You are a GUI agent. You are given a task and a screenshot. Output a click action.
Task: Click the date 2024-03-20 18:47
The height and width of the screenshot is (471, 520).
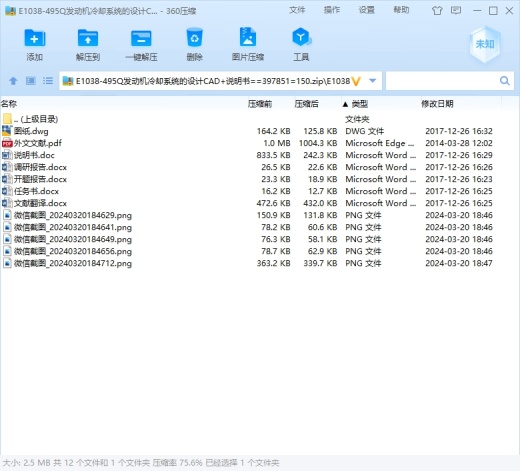pos(459,263)
